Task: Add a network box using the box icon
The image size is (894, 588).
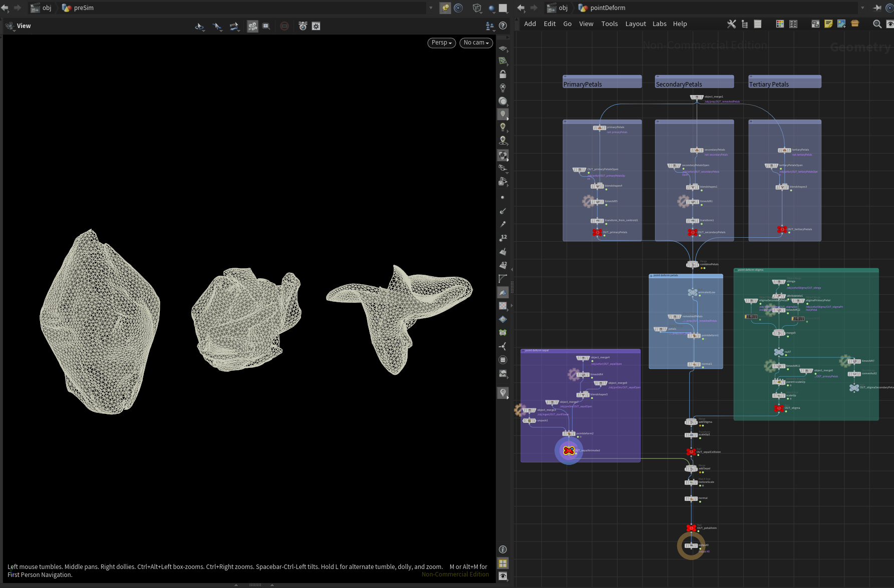Action: click(815, 24)
